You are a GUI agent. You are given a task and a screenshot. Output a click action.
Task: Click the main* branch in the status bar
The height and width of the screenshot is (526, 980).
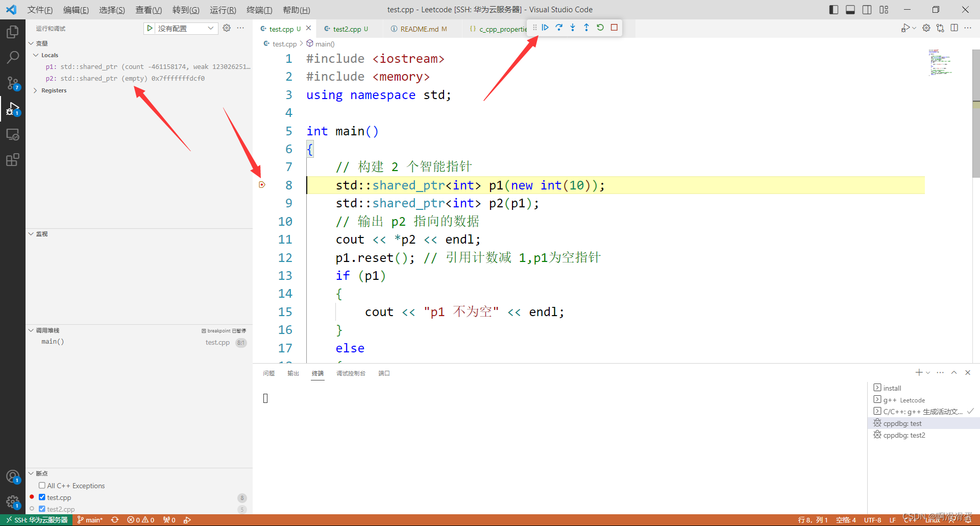[90, 520]
